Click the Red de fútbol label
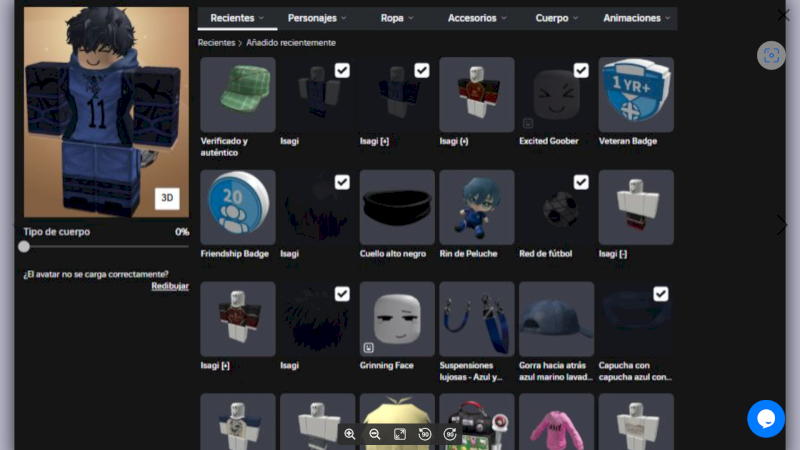 pyautogui.click(x=545, y=254)
